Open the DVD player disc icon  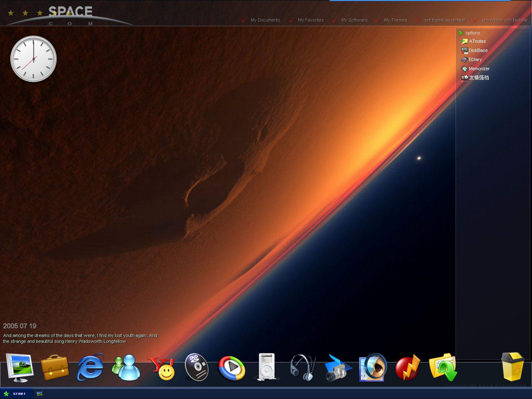pos(196,367)
